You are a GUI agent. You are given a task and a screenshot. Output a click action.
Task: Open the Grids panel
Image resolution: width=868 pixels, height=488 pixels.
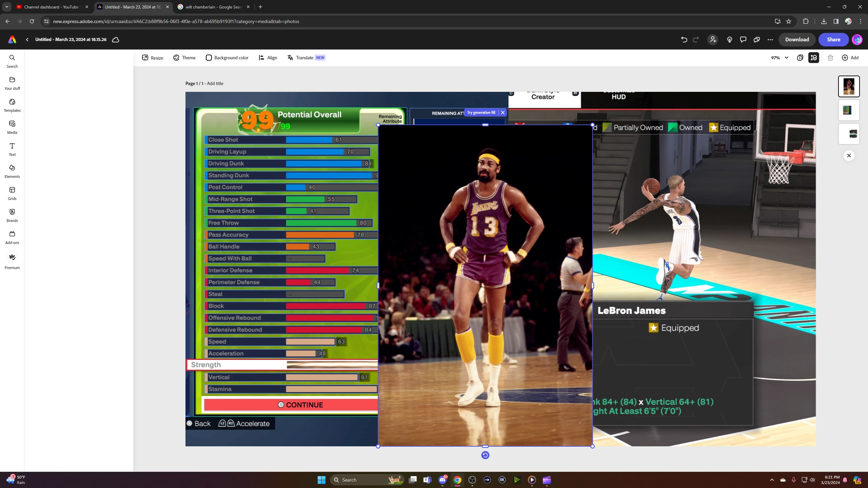[x=12, y=193]
